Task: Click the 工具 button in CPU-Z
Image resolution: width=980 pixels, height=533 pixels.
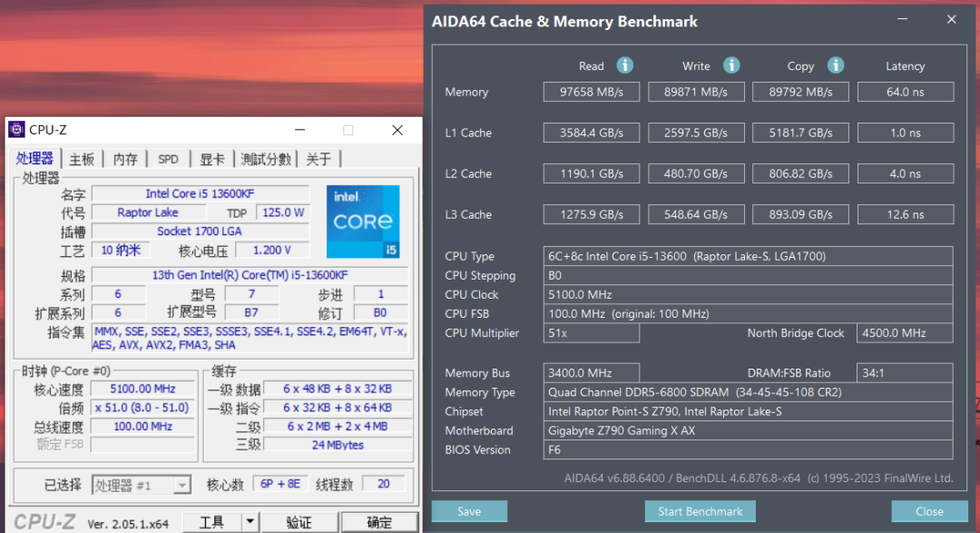Action: point(211,522)
